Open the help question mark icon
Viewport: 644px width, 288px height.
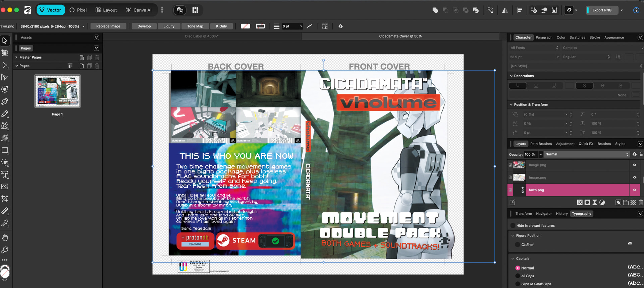click(x=636, y=10)
